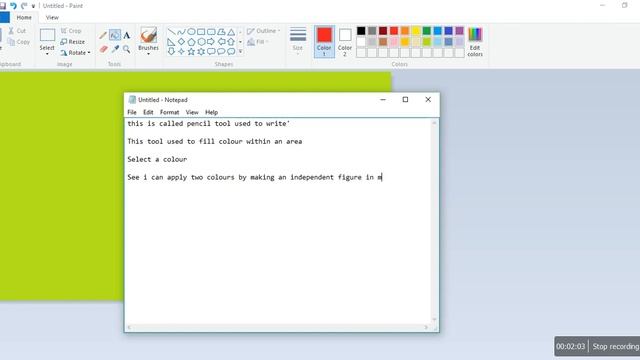The image size is (640, 360).
Task: Open the Customize Quick Access Toolbar arrow
Action: point(33,6)
